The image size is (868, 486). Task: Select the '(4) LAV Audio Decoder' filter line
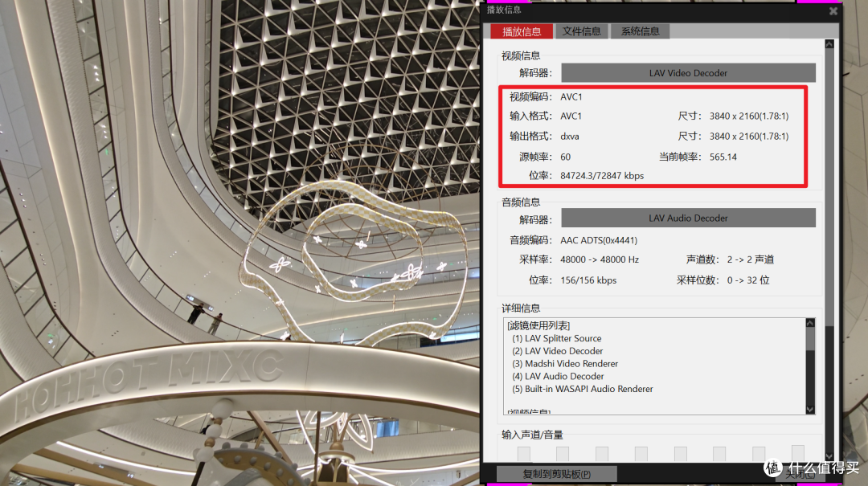point(558,377)
